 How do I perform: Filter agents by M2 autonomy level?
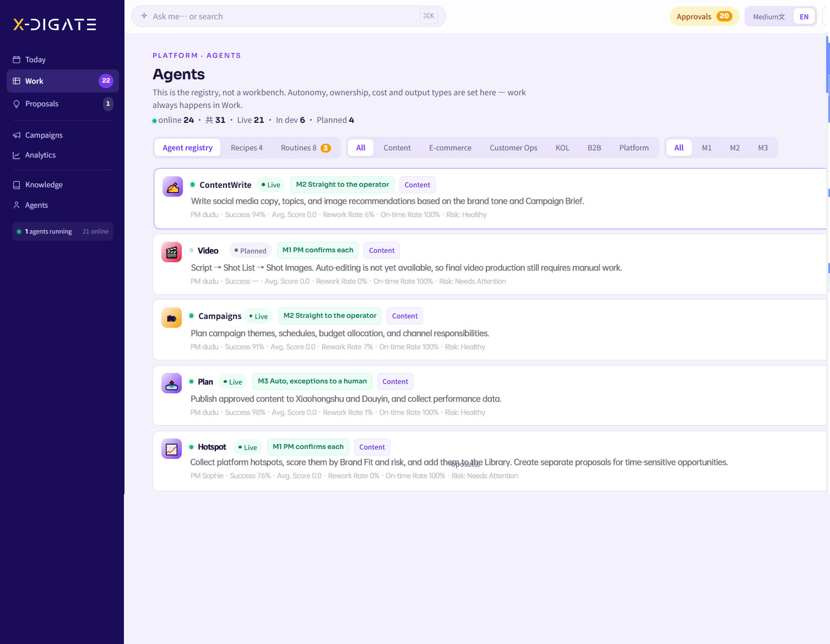(x=735, y=148)
